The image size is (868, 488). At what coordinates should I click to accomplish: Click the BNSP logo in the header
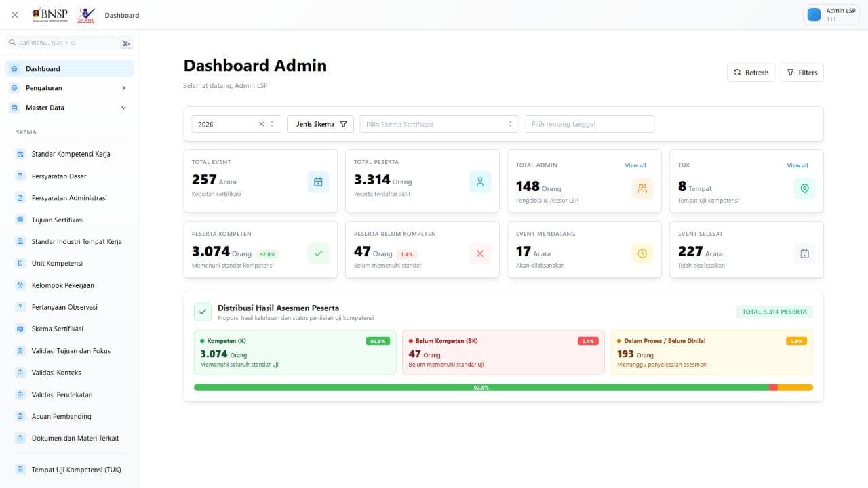50,15
